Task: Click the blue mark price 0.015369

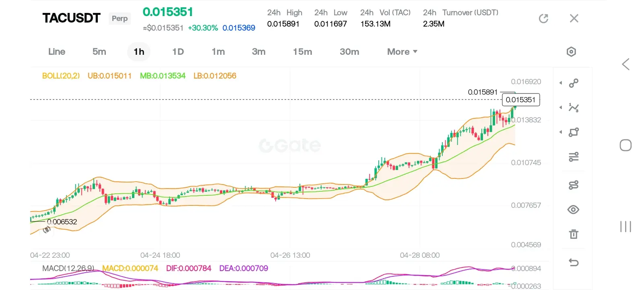Action: [239, 28]
